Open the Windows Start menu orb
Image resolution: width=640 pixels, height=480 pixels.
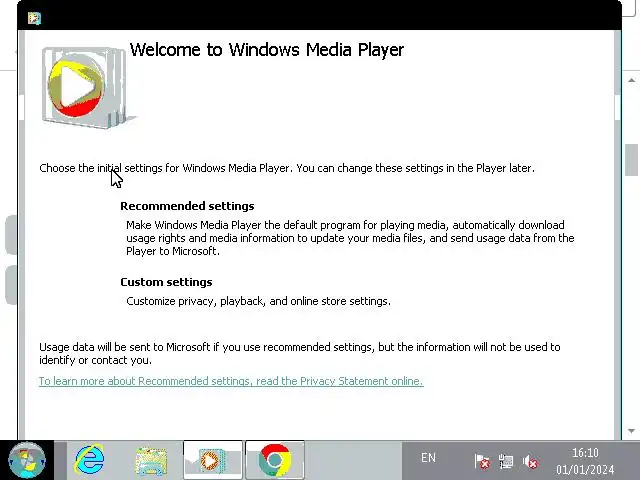point(27,460)
